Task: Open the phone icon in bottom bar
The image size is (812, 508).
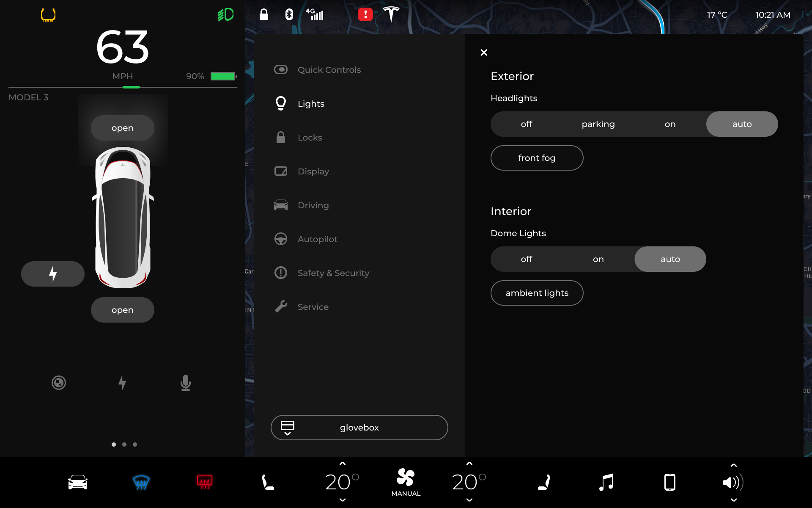Action: pyautogui.click(x=669, y=482)
